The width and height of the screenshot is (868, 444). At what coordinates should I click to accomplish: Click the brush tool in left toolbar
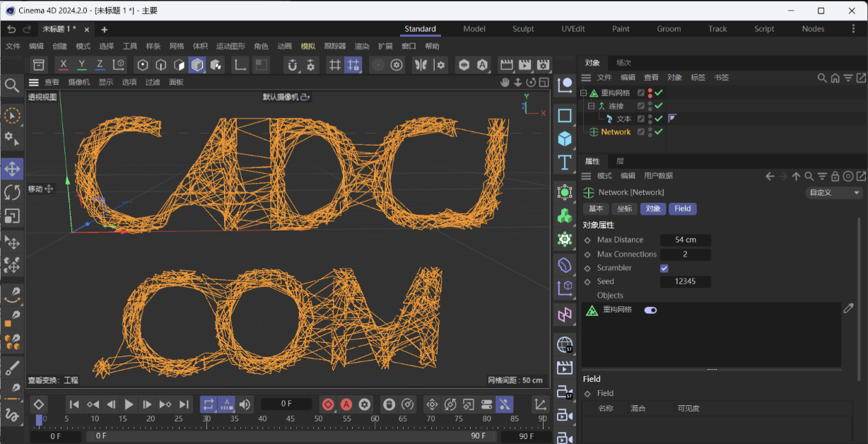(12, 368)
